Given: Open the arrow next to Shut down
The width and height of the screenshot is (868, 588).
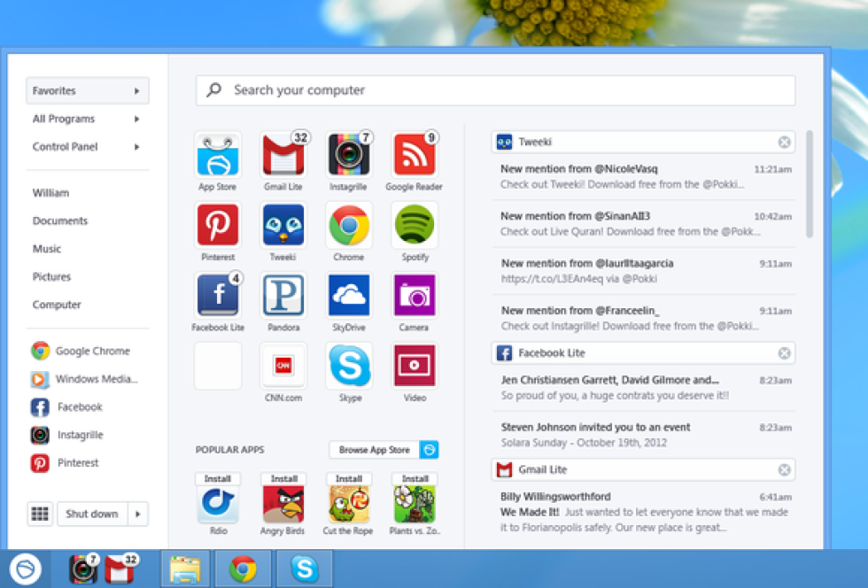Looking at the screenshot, I should point(138,514).
